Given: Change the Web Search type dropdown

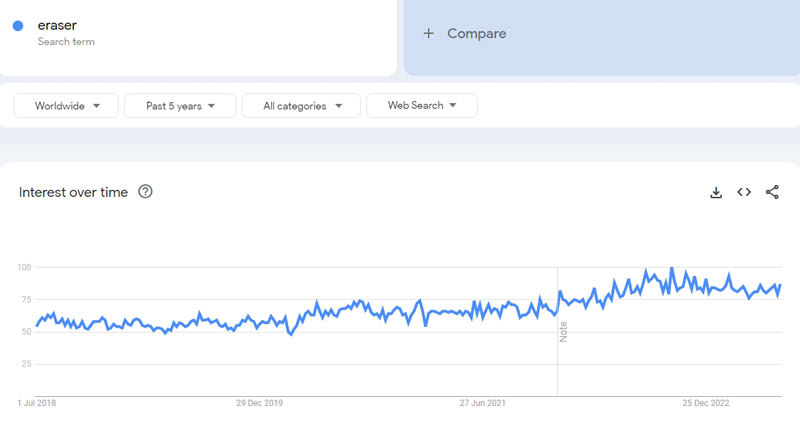Looking at the screenshot, I should tap(421, 106).
